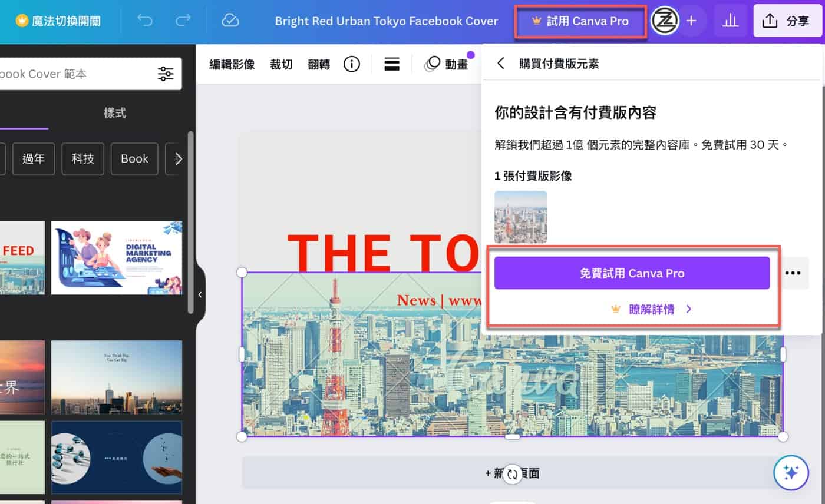Open the red FEED template thumbnail
This screenshot has width=825, height=504.
(22, 258)
